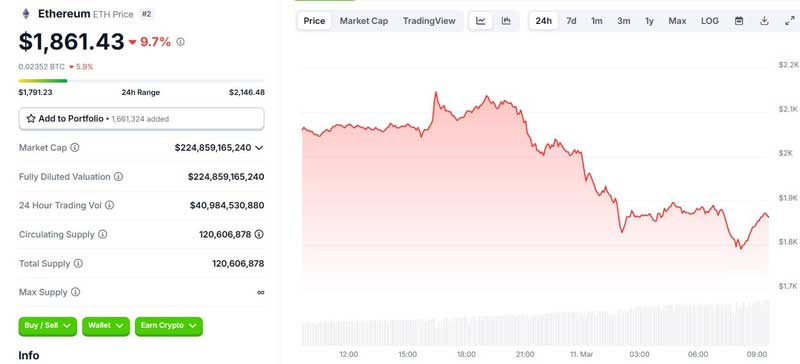Viewport: 800px width, 364px height.
Task: Expand the Market Cap value chevron
Action: (x=259, y=148)
